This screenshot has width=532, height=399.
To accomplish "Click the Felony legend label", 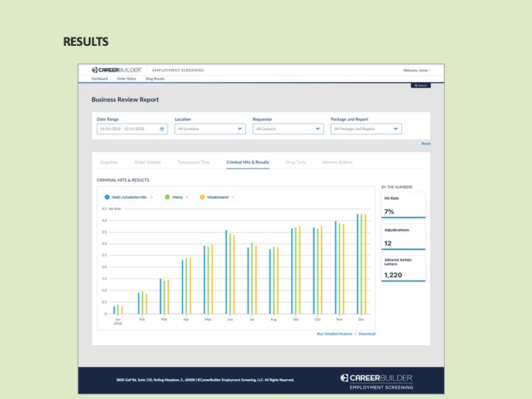I will (x=177, y=197).
